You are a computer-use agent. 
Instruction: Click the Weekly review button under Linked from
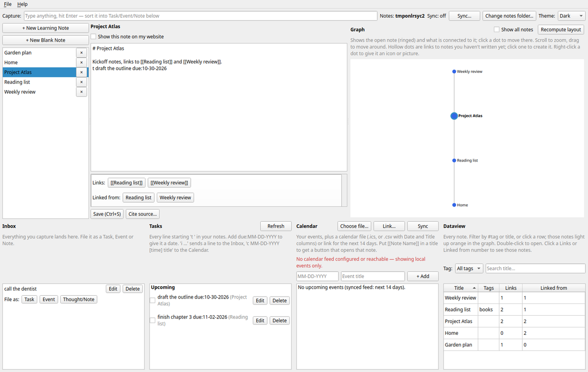point(175,197)
